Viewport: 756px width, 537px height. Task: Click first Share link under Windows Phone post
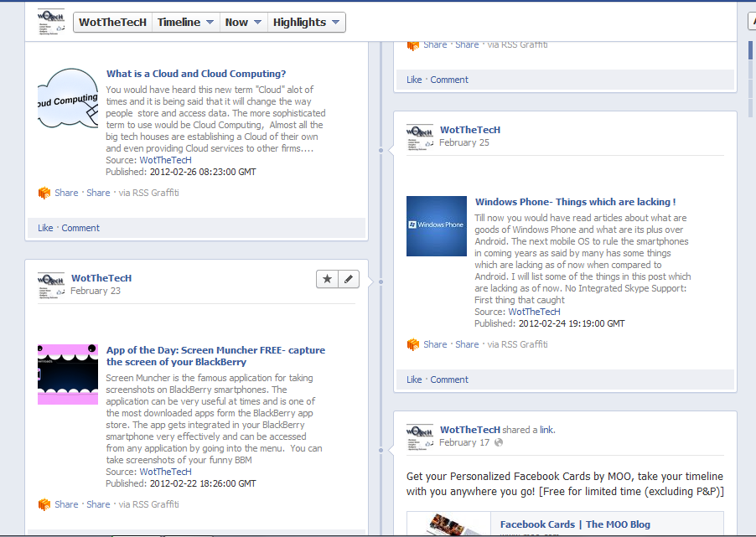(x=435, y=344)
